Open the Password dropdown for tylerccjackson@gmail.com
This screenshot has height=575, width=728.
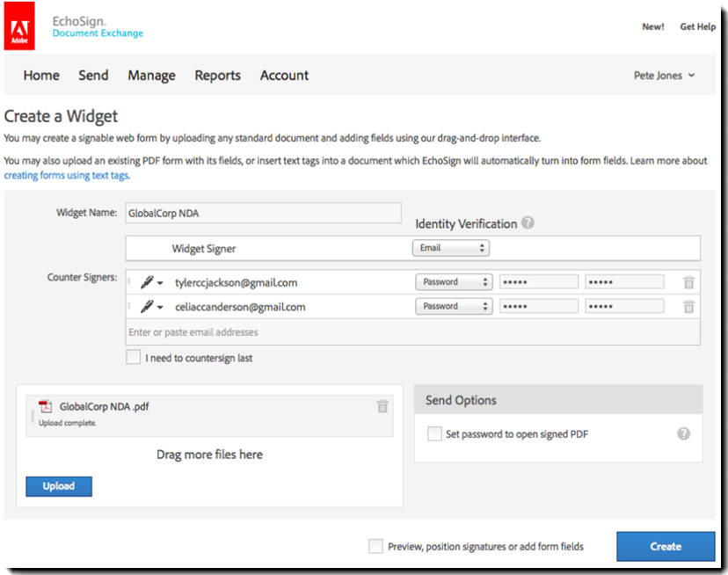coord(454,281)
